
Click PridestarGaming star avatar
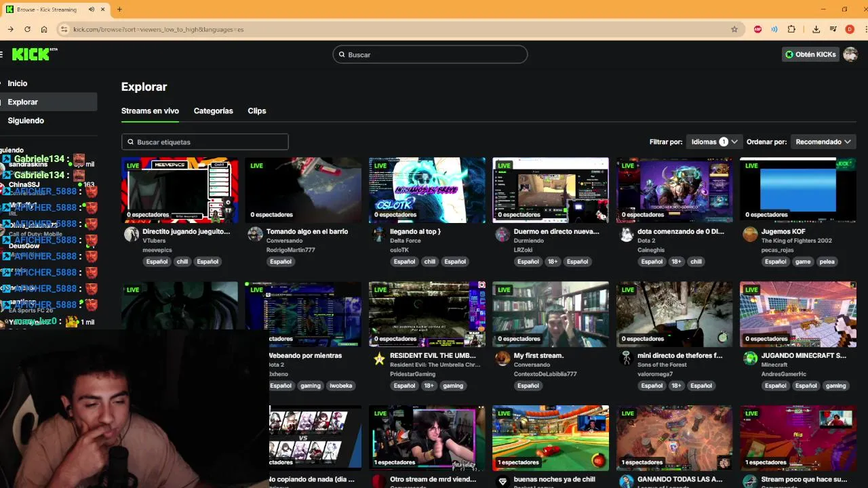click(x=379, y=359)
